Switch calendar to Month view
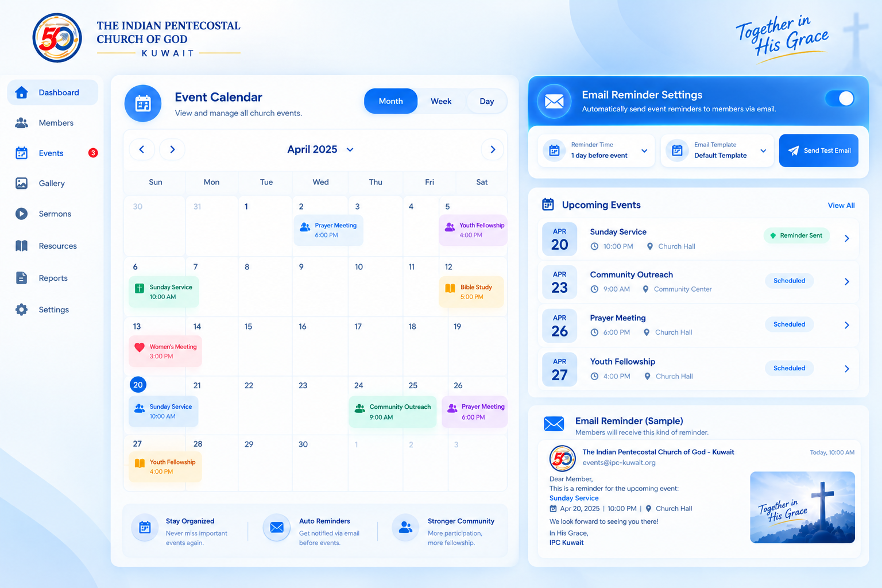The image size is (882, 588). coord(390,101)
